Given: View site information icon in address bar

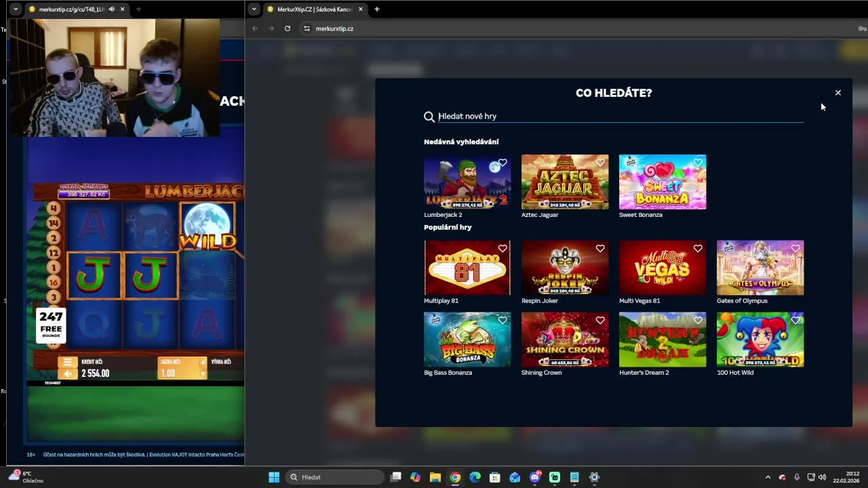Looking at the screenshot, I should coord(307,28).
